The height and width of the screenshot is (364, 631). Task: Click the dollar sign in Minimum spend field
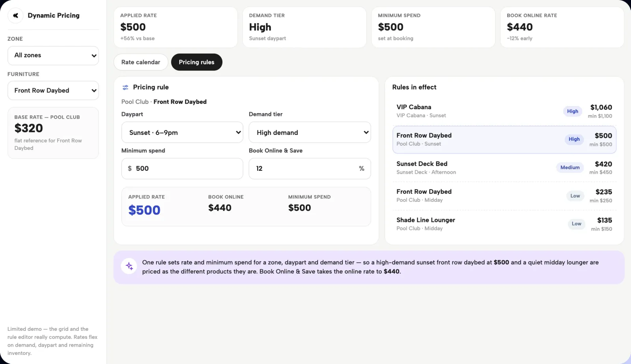[x=130, y=168]
